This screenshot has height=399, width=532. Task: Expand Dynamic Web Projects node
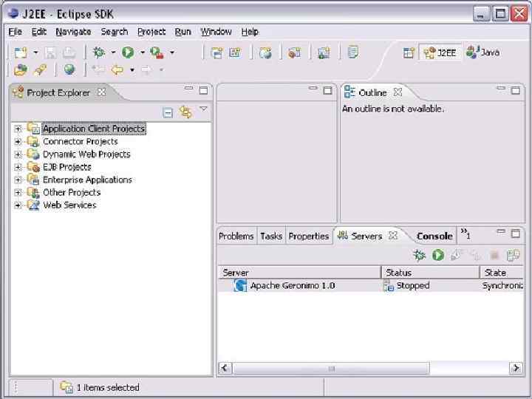pyautogui.click(x=18, y=154)
